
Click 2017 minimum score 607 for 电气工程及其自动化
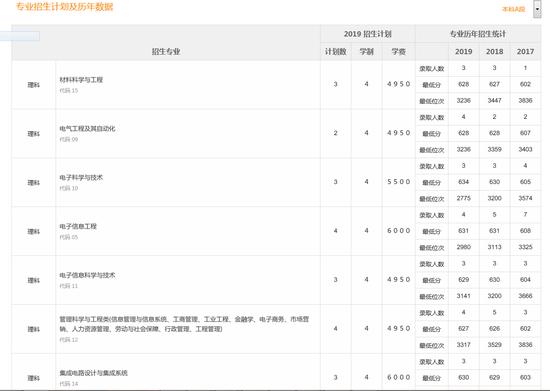tap(525, 133)
